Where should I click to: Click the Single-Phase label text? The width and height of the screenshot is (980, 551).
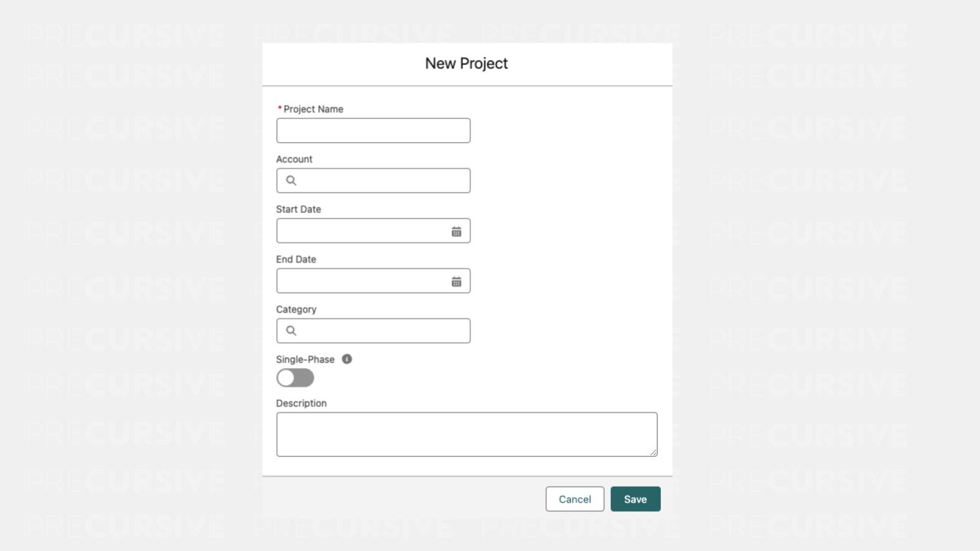coord(305,359)
